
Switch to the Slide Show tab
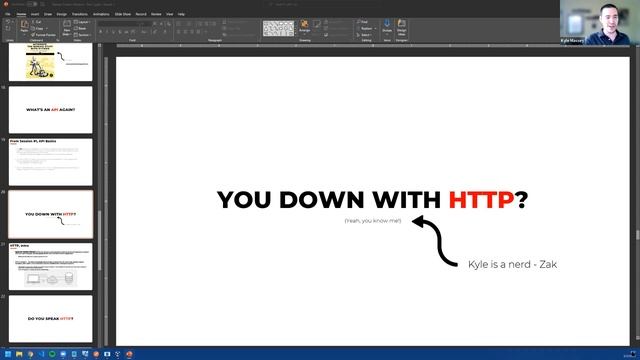click(x=122, y=14)
